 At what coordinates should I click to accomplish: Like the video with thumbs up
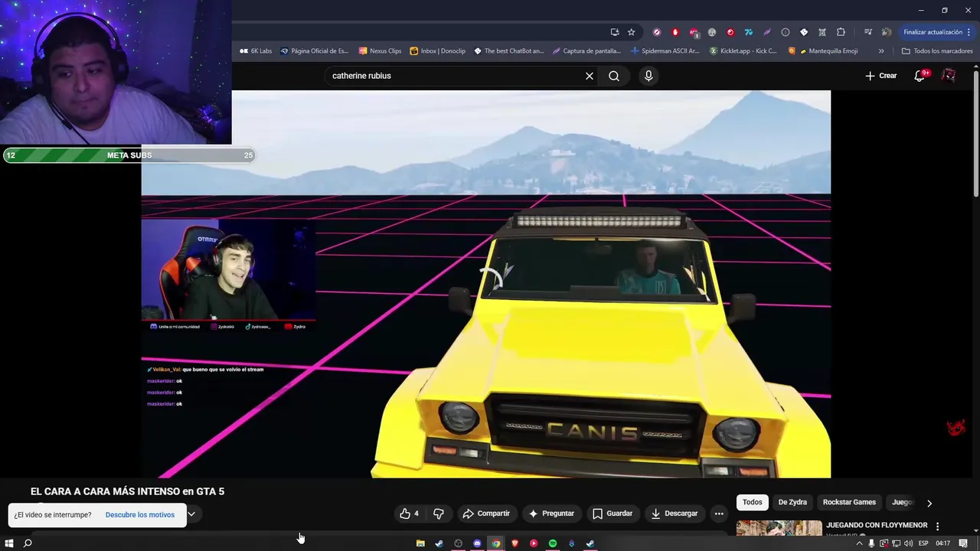point(409,514)
